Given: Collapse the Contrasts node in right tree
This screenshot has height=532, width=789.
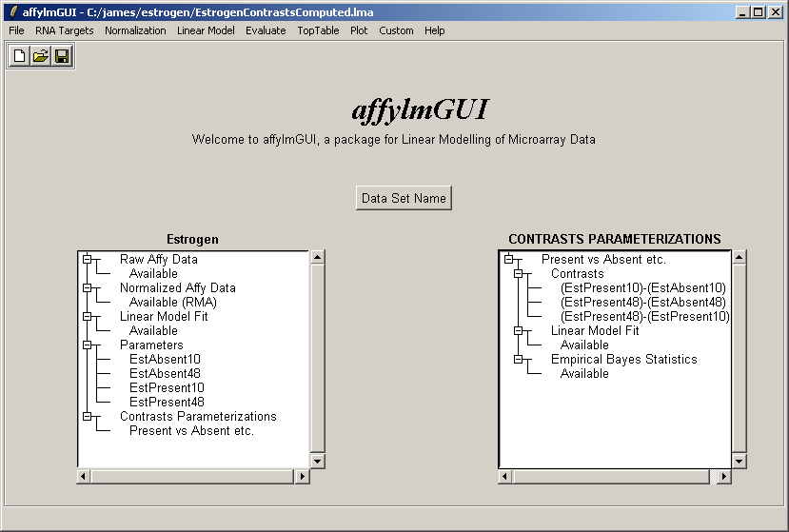Looking at the screenshot, I should pyautogui.click(x=519, y=273).
